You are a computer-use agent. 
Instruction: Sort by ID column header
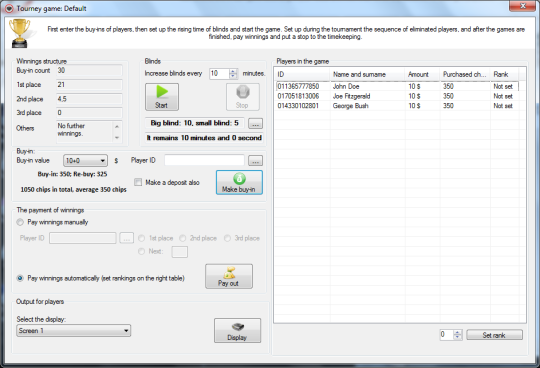coord(302,74)
